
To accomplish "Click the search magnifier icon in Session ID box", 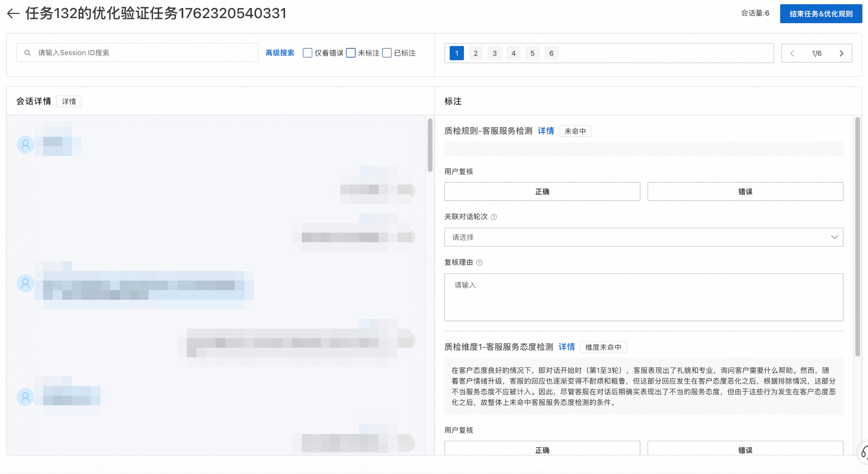I will [28, 53].
